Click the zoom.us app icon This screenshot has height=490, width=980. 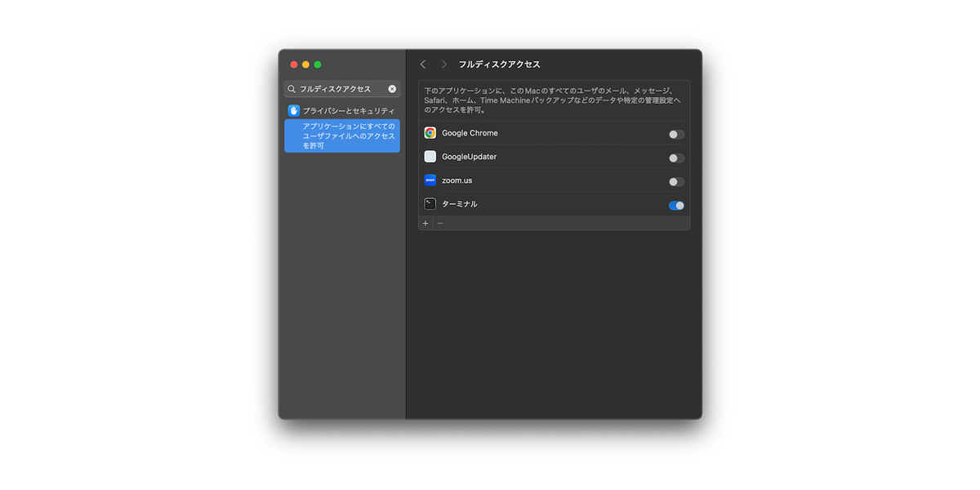pos(430,180)
